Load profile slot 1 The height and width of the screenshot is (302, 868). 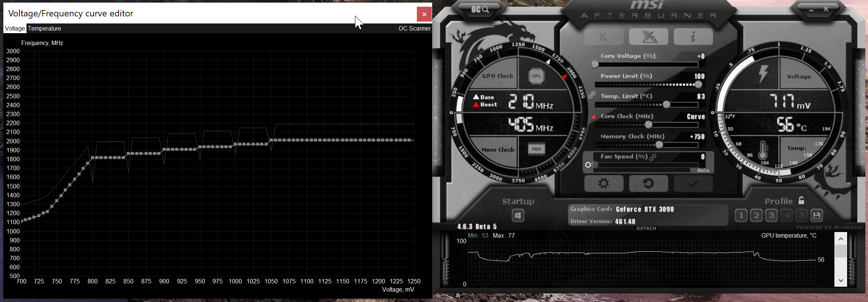tap(741, 215)
